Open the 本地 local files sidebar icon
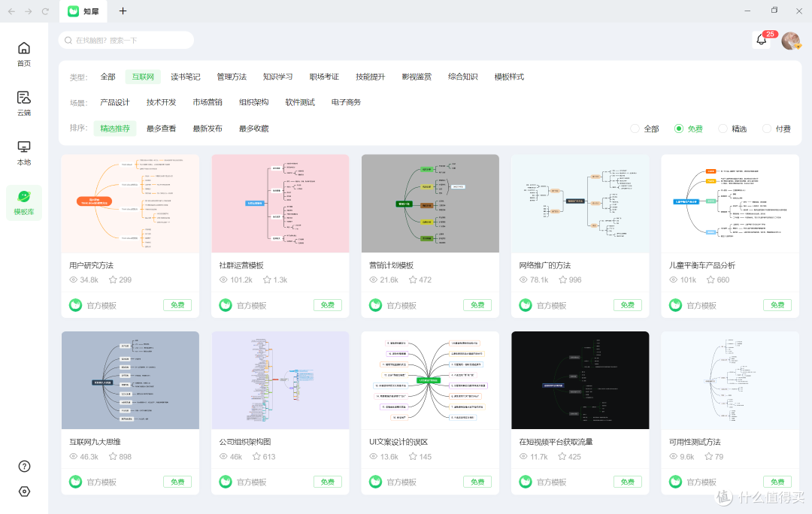 24,153
